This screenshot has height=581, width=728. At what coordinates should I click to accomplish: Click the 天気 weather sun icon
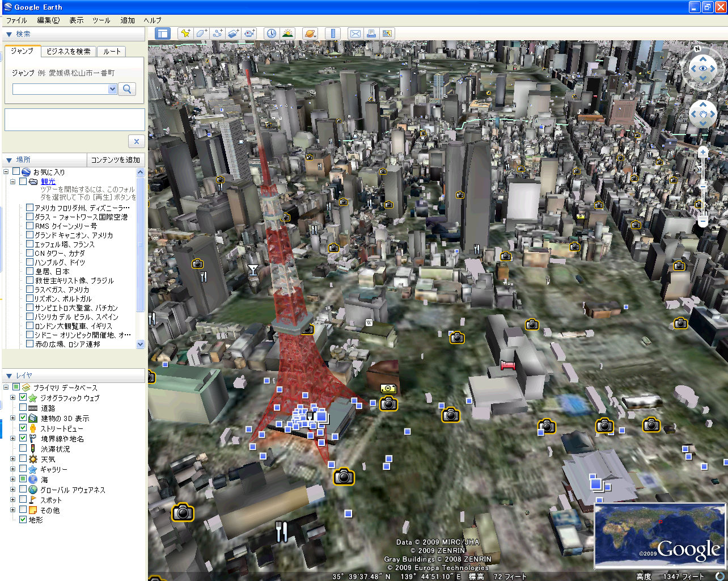(x=33, y=459)
